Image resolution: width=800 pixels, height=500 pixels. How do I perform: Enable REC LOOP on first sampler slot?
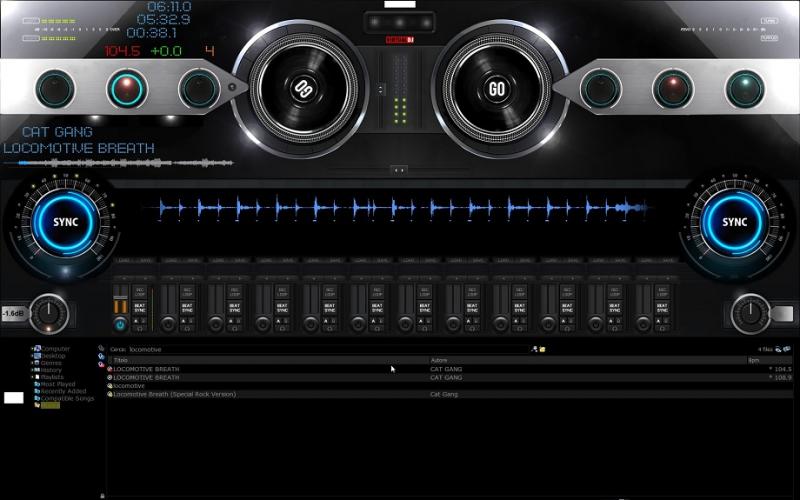click(x=140, y=292)
